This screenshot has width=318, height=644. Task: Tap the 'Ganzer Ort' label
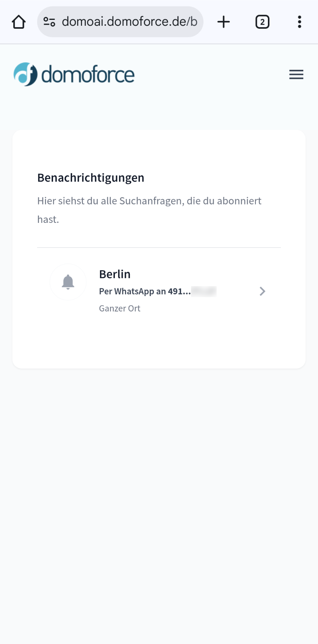click(x=120, y=309)
